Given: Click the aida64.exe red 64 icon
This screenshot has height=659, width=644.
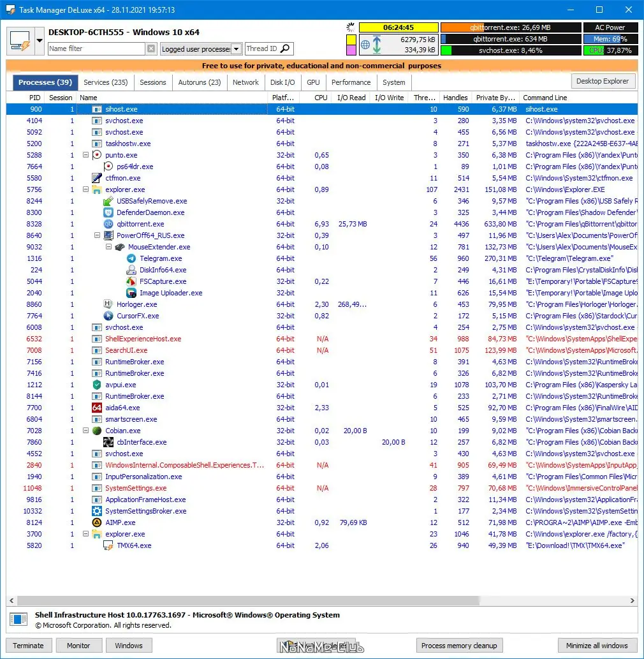Looking at the screenshot, I should click(x=97, y=408).
